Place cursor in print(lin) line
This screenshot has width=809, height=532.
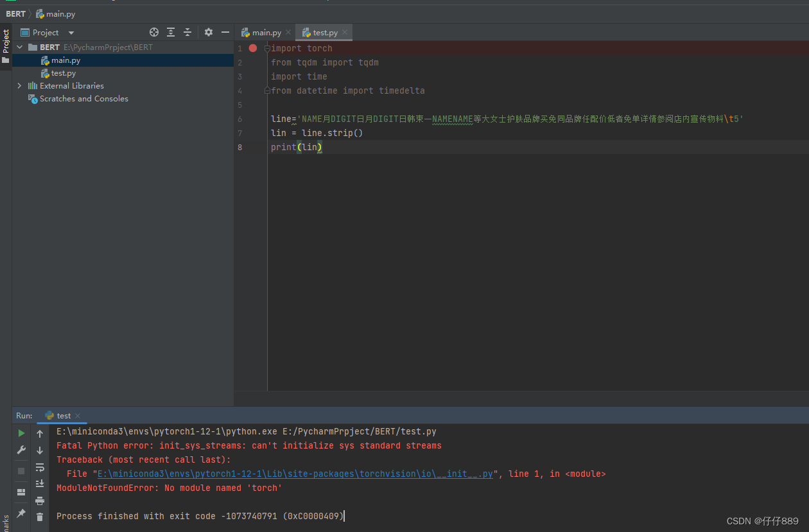[x=296, y=147]
